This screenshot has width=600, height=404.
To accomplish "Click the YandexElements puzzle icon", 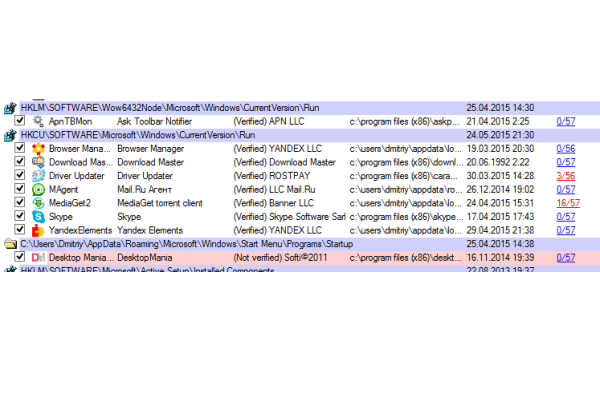I will [38, 230].
